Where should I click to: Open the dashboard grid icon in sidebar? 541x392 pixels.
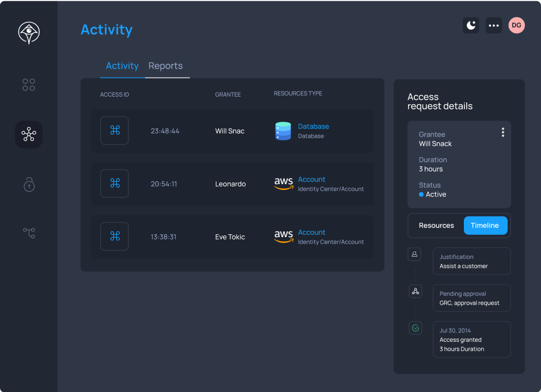28,85
